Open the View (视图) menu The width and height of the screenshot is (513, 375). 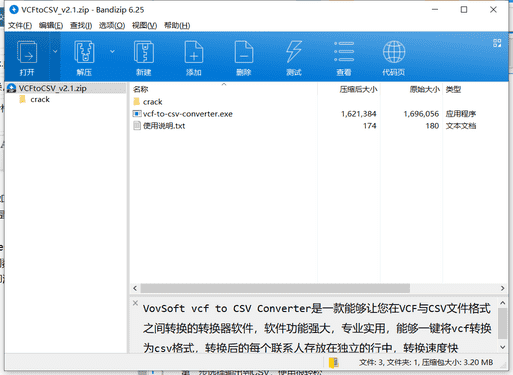[x=144, y=26]
